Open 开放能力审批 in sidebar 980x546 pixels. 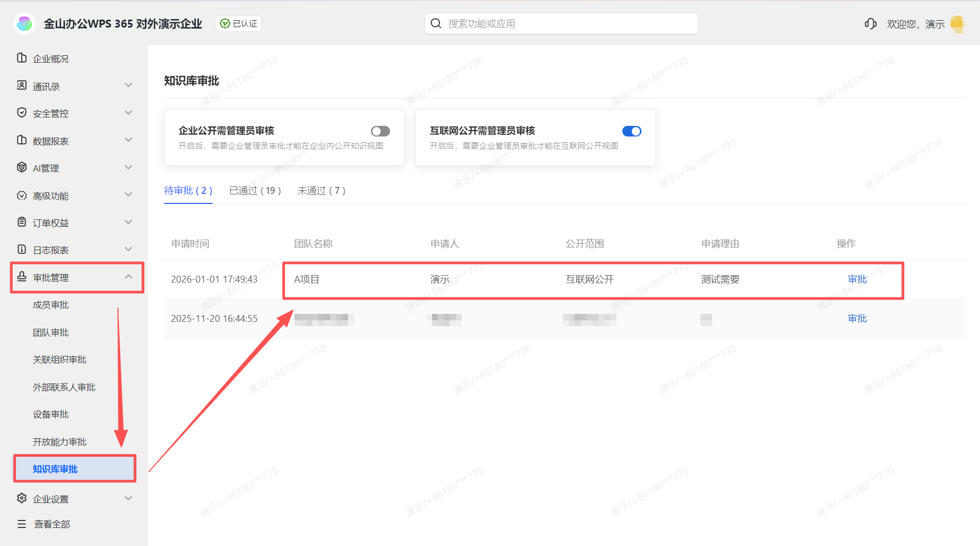(60, 442)
